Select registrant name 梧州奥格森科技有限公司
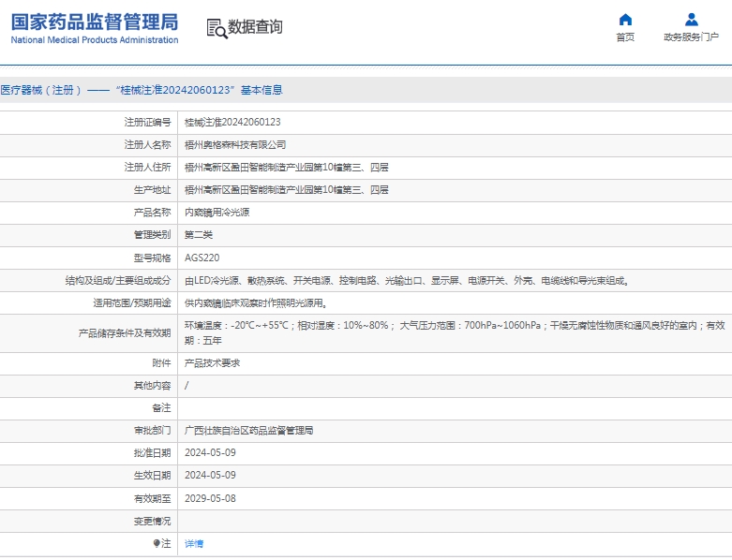This screenshot has height=560, width=732. point(235,145)
